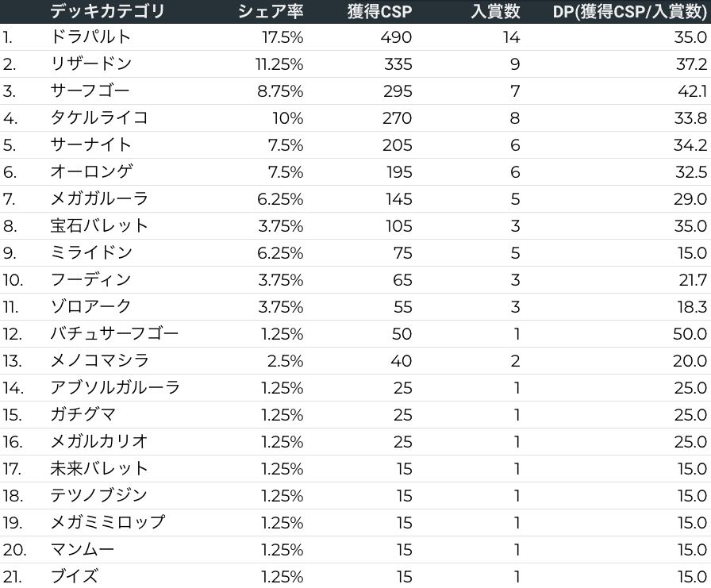711x588 pixels.
Task: Select the ミライドン deck name
Action: point(90,253)
